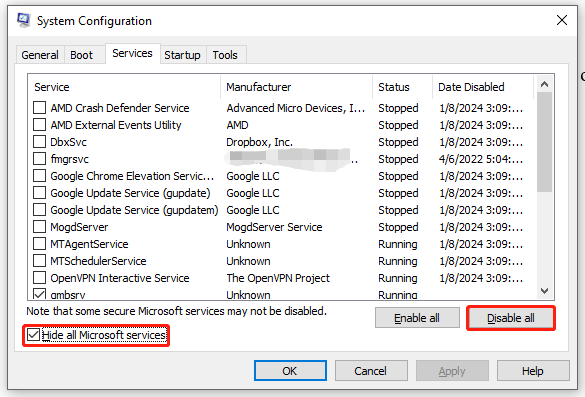Click 'The OpenVPN Project' manufacturer text
The height and width of the screenshot is (397, 585).
[278, 278]
